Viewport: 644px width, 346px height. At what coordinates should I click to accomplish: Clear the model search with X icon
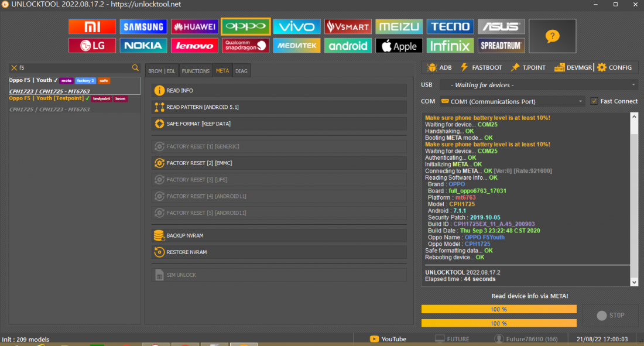14,68
